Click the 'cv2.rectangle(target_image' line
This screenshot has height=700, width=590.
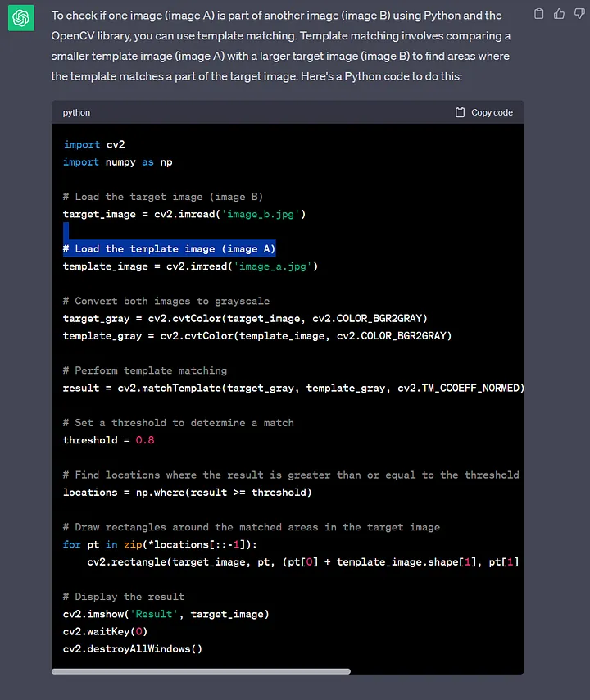[303, 562]
